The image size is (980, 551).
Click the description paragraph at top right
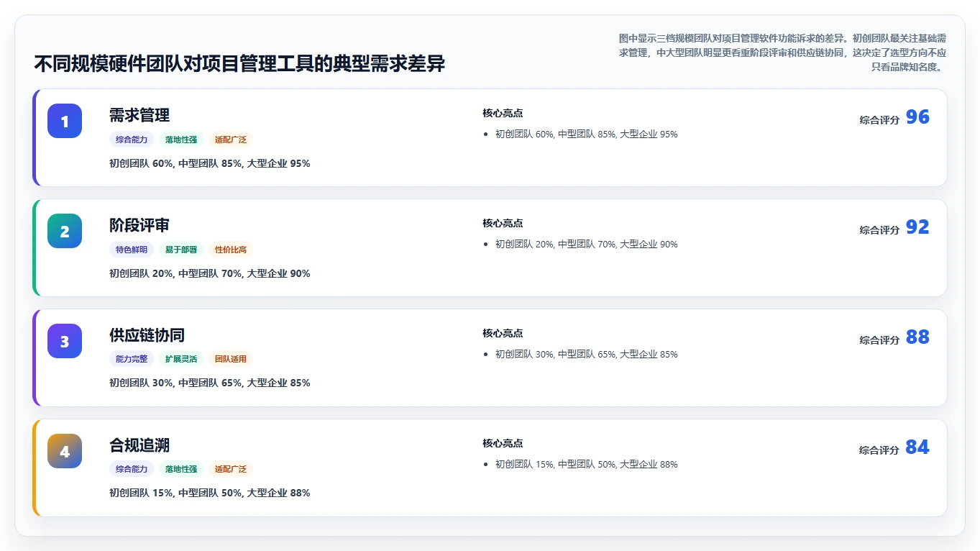782,53
